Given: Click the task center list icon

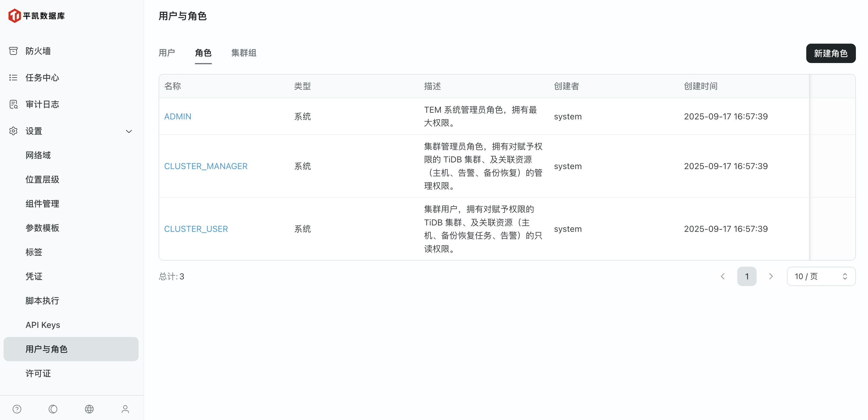Looking at the screenshot, I should coord(13,78).
